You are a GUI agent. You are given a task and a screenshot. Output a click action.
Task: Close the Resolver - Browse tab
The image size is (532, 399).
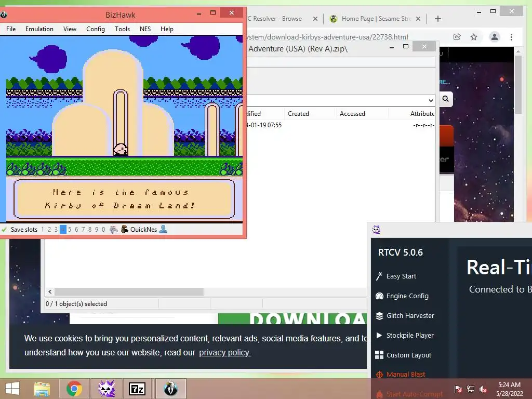[x=315, y=19]
